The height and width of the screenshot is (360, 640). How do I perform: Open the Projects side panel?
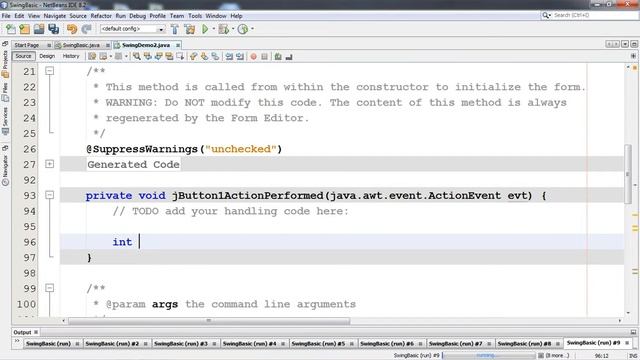click(x=5, y=64)
